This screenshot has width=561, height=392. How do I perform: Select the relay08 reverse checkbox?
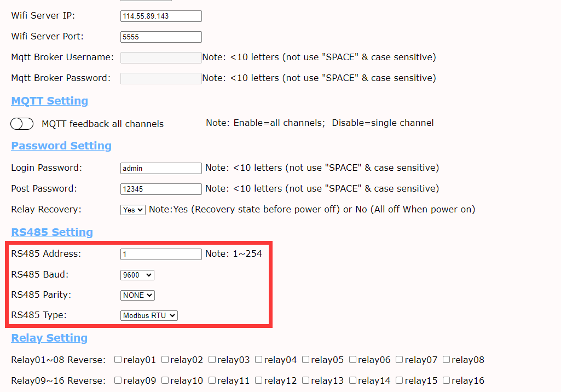pyautogui.click(x=447, y=360)
